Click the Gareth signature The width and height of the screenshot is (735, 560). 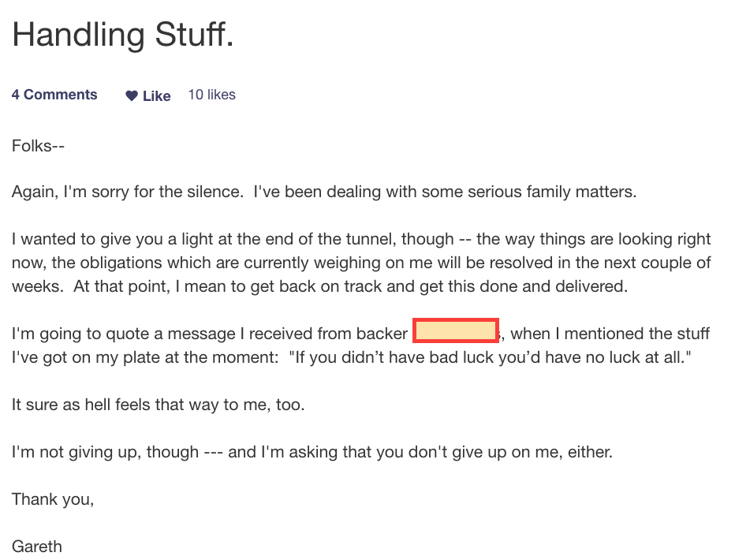tap(37, 547)
